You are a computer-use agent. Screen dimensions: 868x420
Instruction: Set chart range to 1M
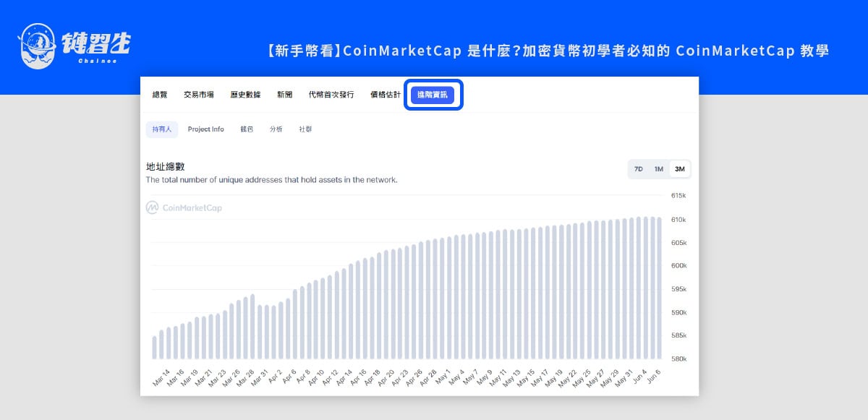[x=659, y=169]
